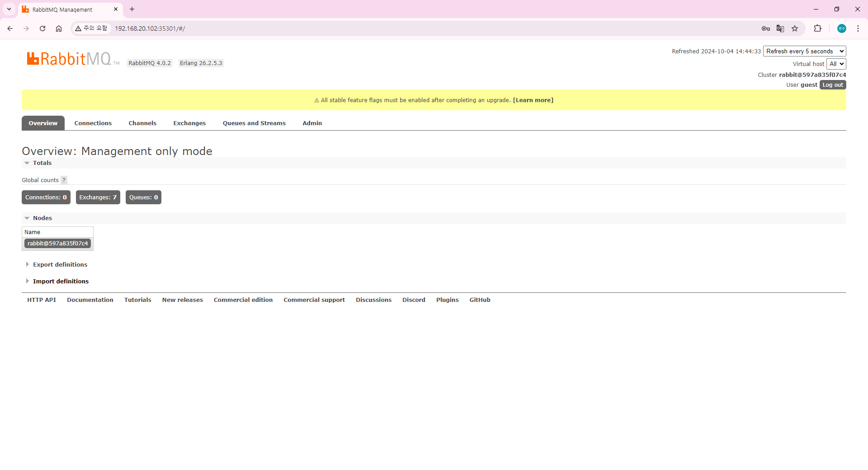The height and width of the screenshot is (470, 868).
Task: Open a new browser tab
Action: [x=132, y=9]
